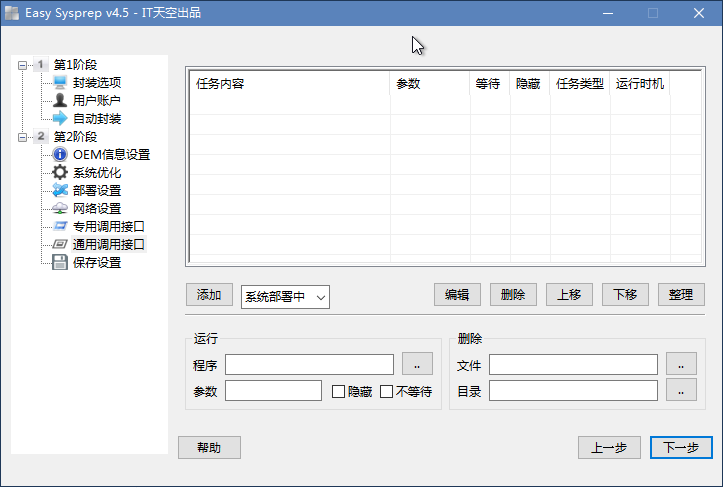Click the 文件 path input field
Screen dimensions: 723x488
click(573, 365)
